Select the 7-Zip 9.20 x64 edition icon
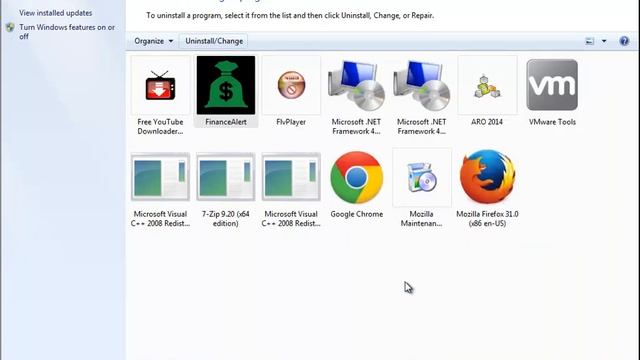Screen dimensions: 640x360 click(x=226, y=177)
